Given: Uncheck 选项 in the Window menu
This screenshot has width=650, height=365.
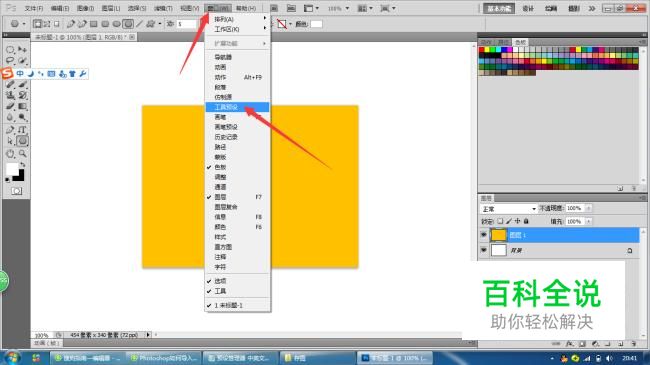Looking at the screenshot, I should pos(238,281).
